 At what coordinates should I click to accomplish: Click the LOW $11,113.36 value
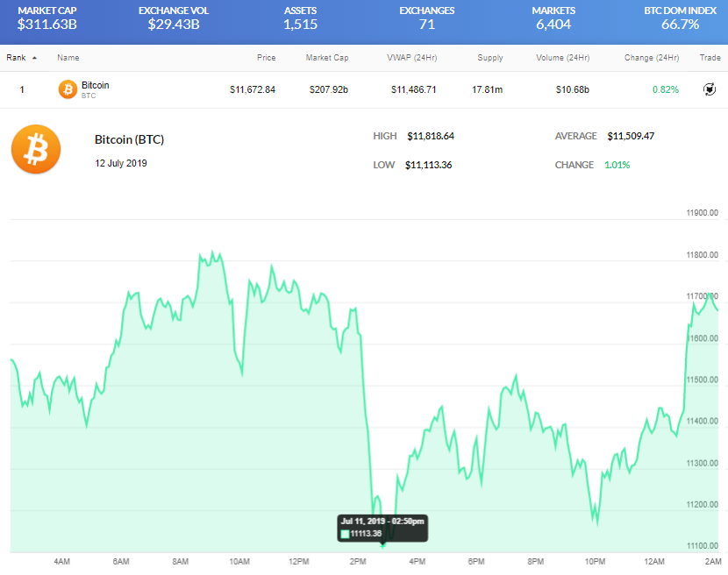(x=428, y=165)
